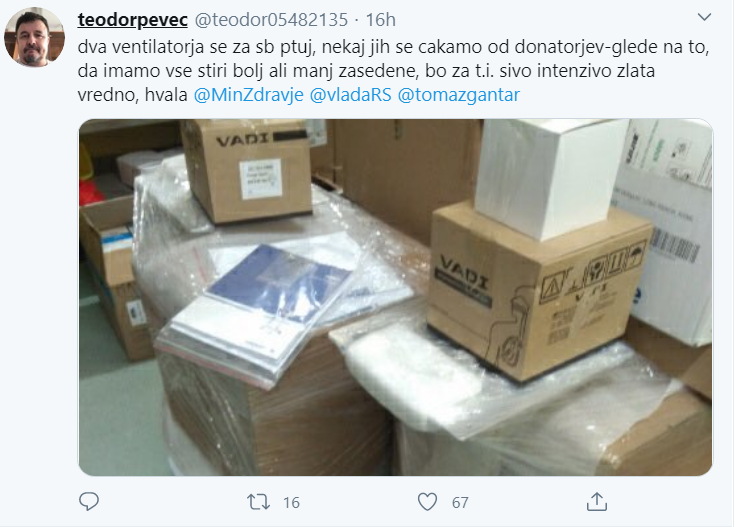Open the @teodor05482135 handle
This screenshot has height=527, width=735.
coord(271,20)
